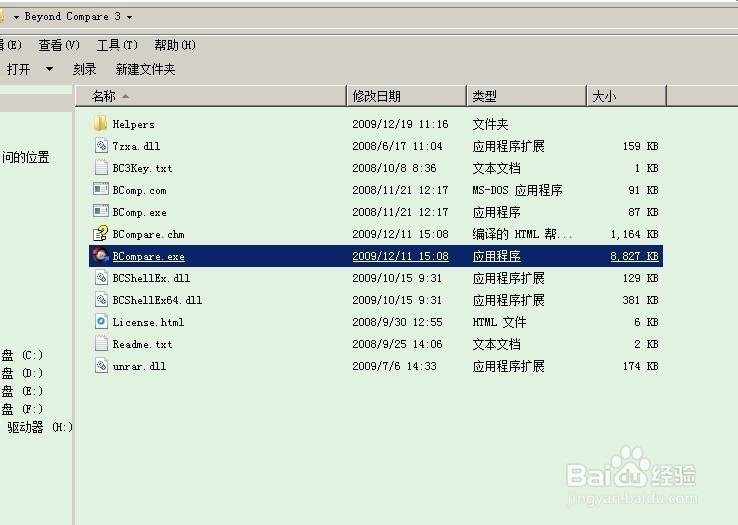Viewport: 738px width, 525px height.
Task: Click the date 2009/12/19 11:16
Action: point(400,124)
